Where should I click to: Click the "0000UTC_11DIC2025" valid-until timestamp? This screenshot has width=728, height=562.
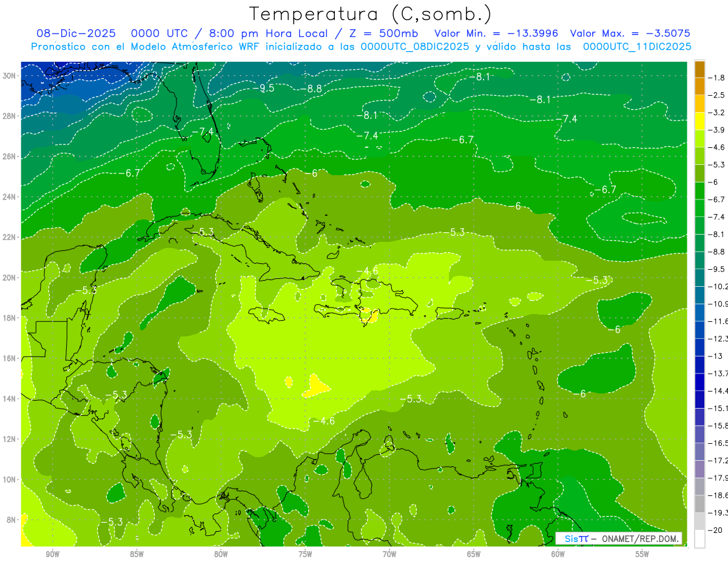coord(637,47)
